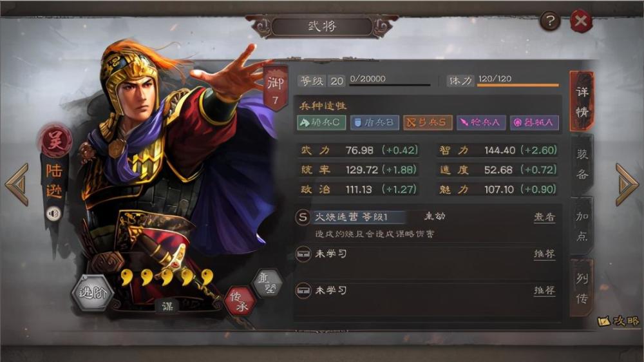The height and width of the screenshot is (362, 644).
Task: Select the cavalry 骑兵C aptitude badge
Action: (x=321, y=122)
